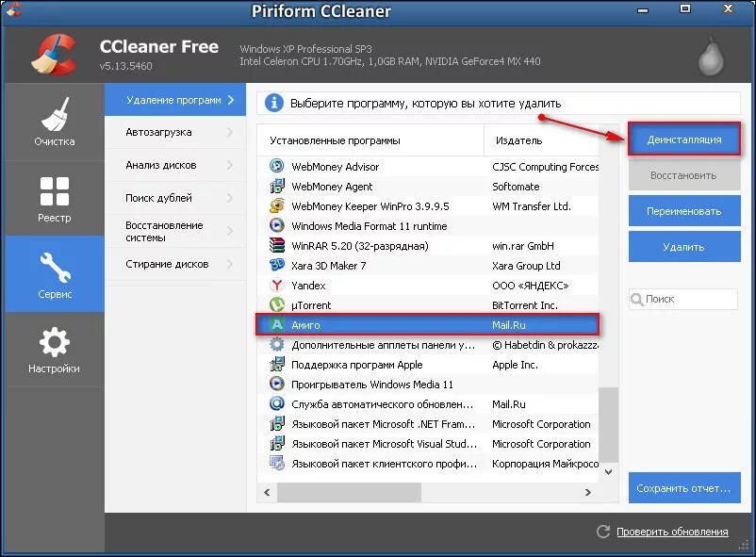Click the gear icon of Дополнительные апплеты
The height and width of the screenshot is (557, 756).
(277, 344)
